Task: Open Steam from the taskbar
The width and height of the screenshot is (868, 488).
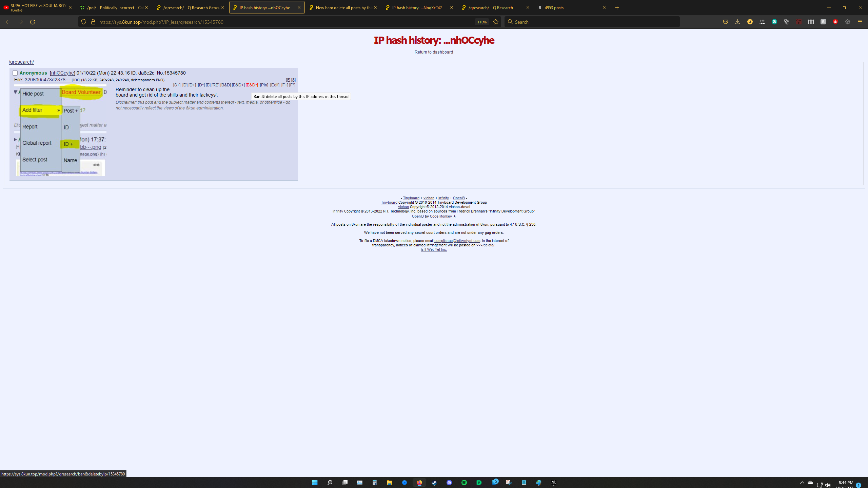Action: pos(434,483)
